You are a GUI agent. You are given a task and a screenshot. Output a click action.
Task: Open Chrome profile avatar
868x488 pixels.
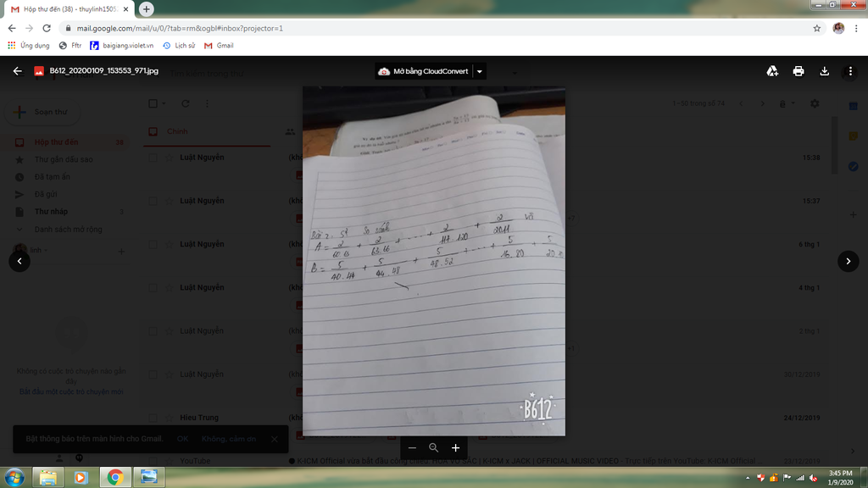tap(838, 28)
